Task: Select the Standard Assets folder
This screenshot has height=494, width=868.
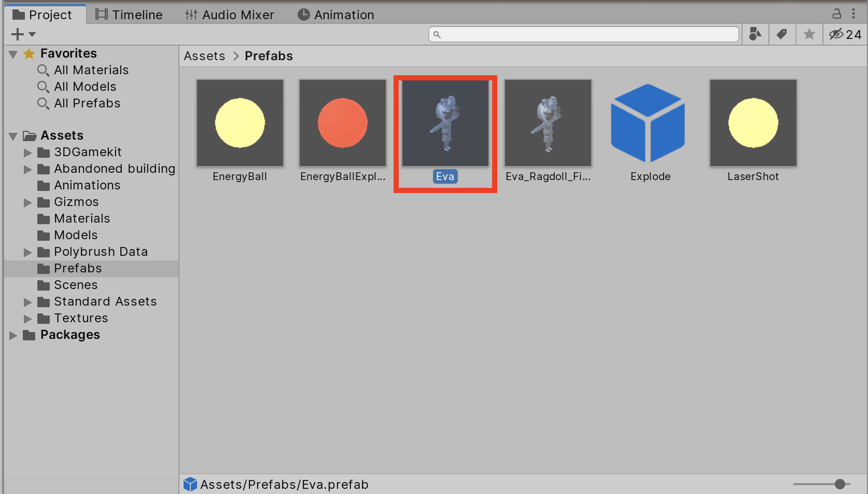Action: coord(105,301)
